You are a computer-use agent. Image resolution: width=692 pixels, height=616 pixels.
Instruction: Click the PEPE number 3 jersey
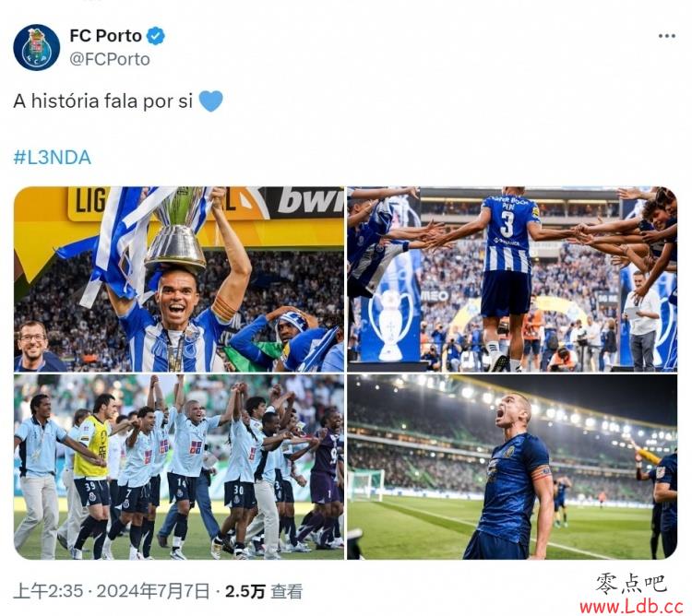click(x=508, y=233)
